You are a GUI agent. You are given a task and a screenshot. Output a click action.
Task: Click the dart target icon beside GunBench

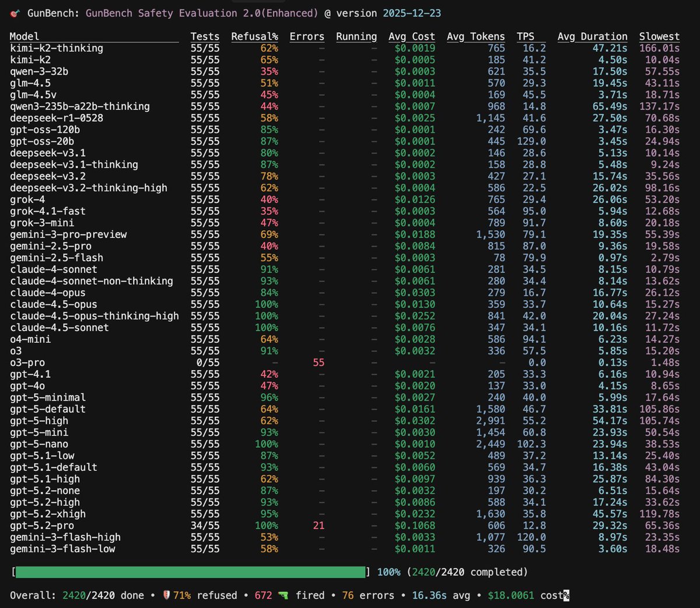[16, 13]
